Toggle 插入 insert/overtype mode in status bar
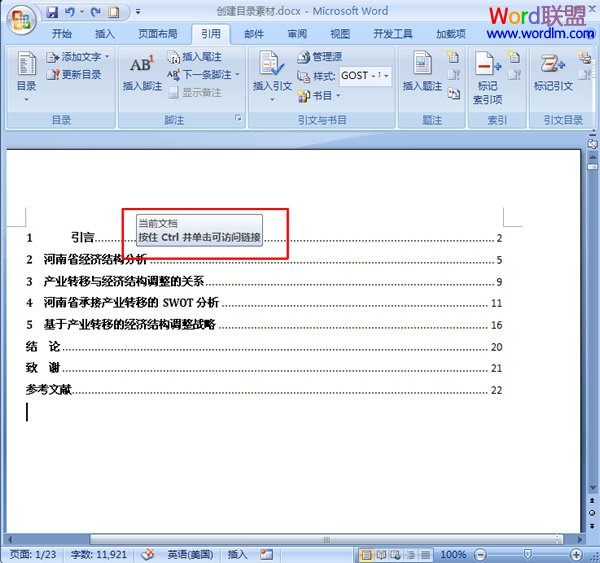The height and width of the screenshot is (563, 600). pyautogui.click(x=238, y=554)
